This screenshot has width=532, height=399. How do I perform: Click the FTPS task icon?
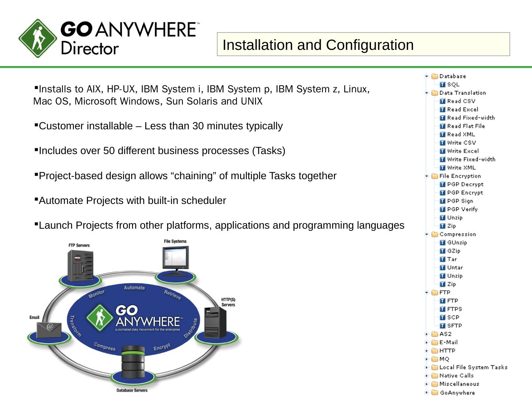[x=442, y=309]
